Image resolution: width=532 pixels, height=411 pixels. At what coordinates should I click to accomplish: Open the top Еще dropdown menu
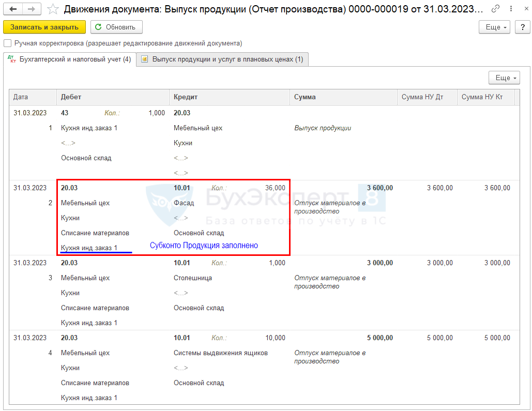coord(494,27)
